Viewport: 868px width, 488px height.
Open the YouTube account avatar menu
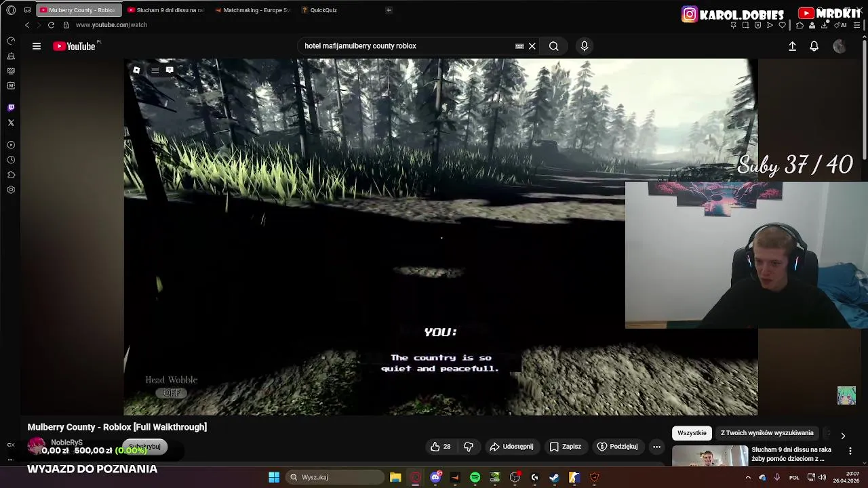click(840, 46)
